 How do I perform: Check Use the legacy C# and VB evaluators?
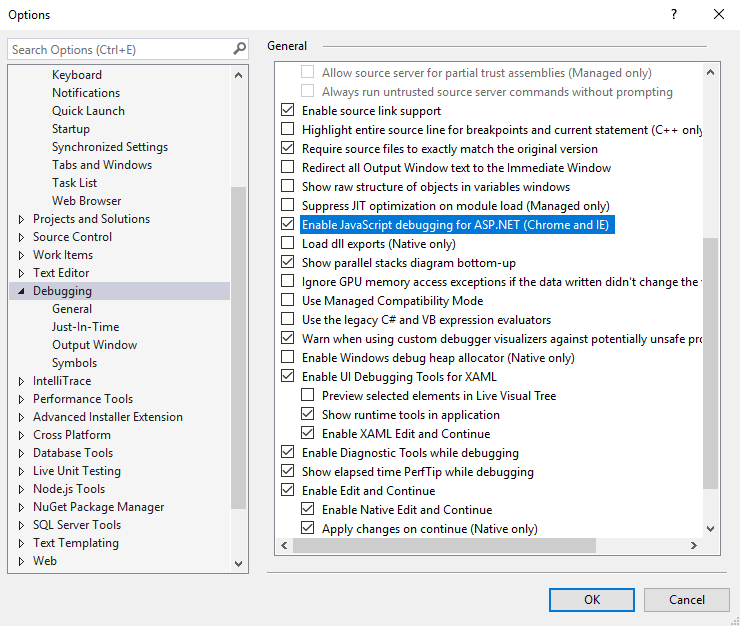(x=287, y=319)
